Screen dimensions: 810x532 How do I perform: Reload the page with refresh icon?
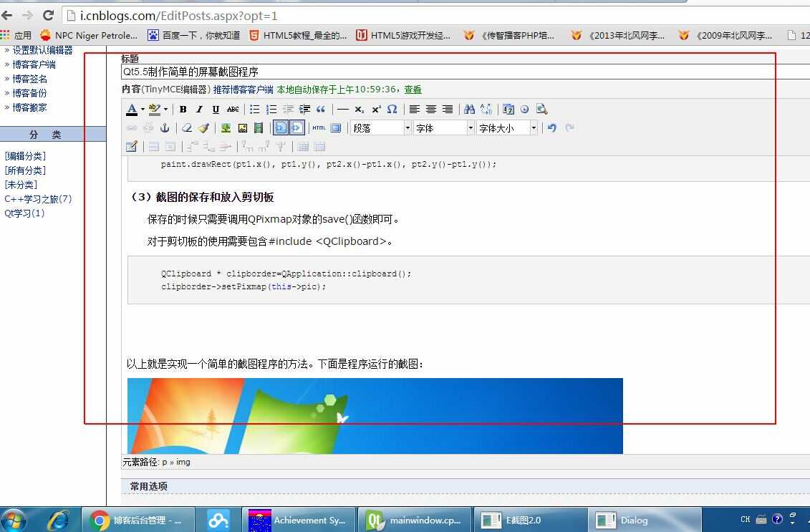[48, 16]
